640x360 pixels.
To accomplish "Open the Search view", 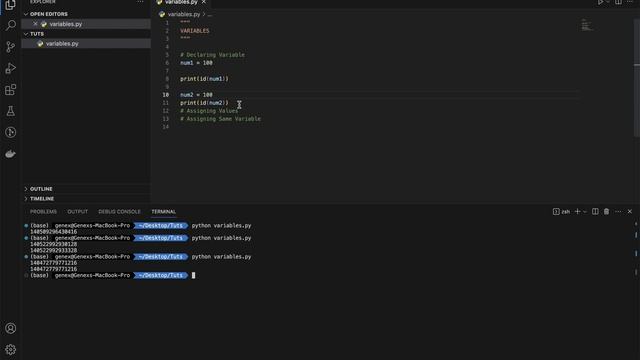I will pos(10,25).
